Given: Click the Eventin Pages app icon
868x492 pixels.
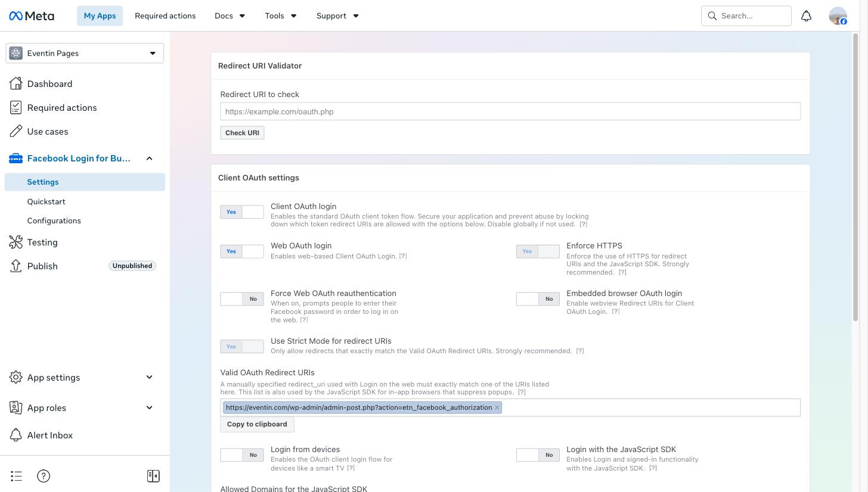Looking at the screenshot, I should pos(16,53).
